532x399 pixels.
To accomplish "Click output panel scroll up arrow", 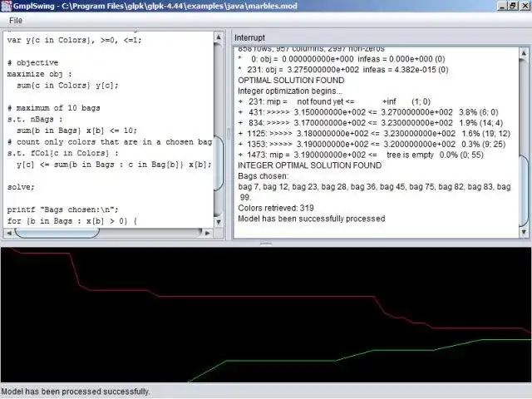I will pos(524,53).
